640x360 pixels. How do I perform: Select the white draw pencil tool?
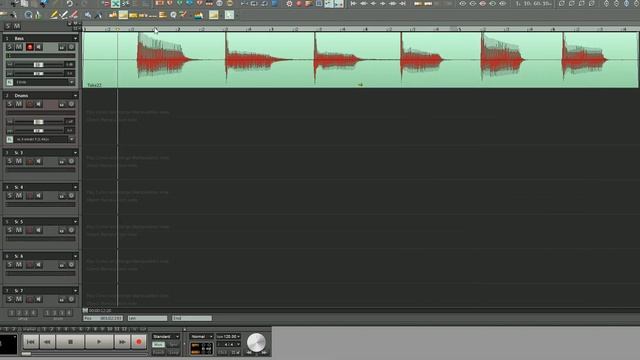pos(64,15)
